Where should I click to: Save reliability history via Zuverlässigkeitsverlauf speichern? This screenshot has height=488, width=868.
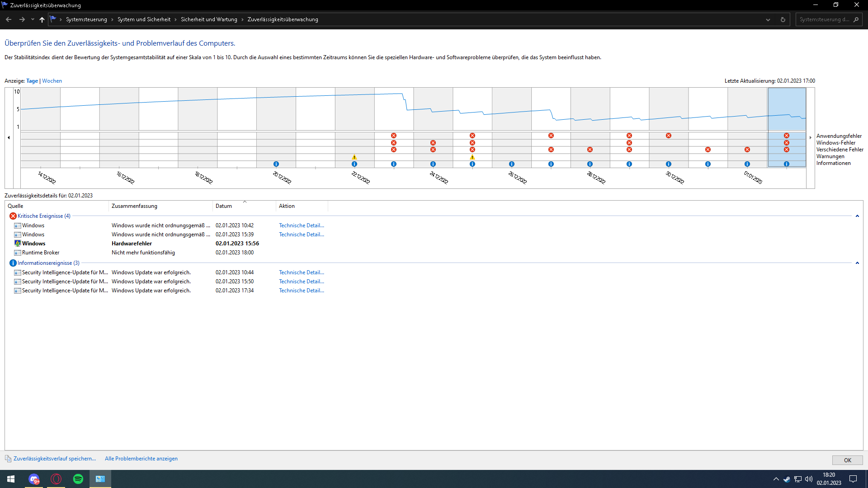coord(54,459)
